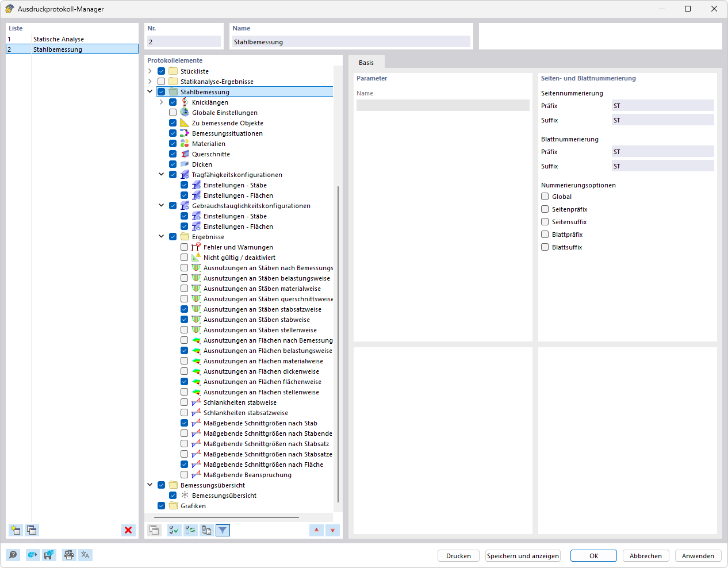Check all protocol elements
This screenshot has width=728, height=568.
coord(174,530)
